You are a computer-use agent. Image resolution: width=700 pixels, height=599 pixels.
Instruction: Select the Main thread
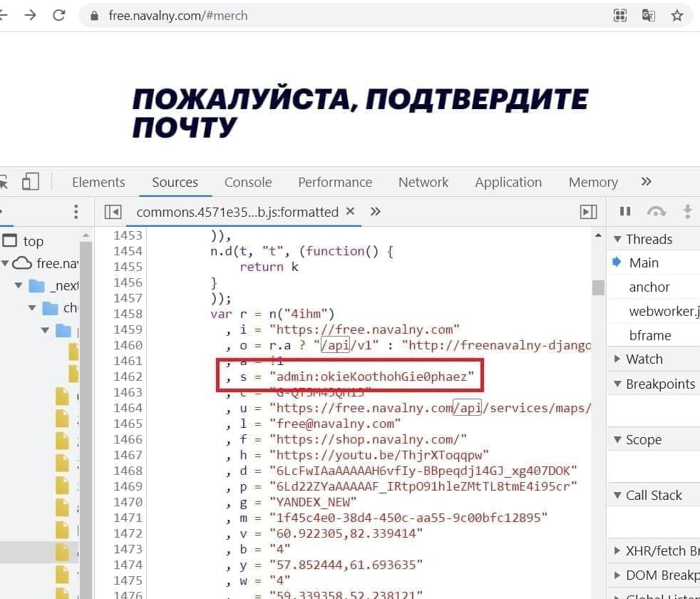tap(643, 263)
